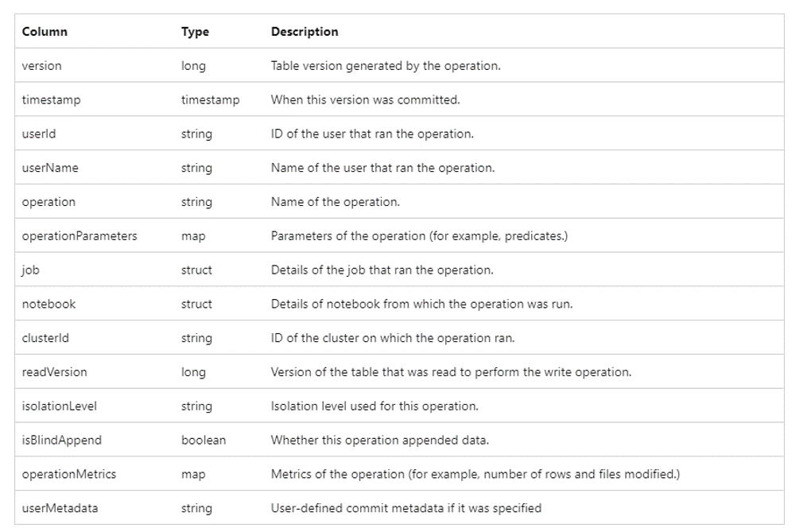Click the 'timestamp' column name in first column
Image resolution: width=792 pixels, height=532 pixels.
point(51,100)
